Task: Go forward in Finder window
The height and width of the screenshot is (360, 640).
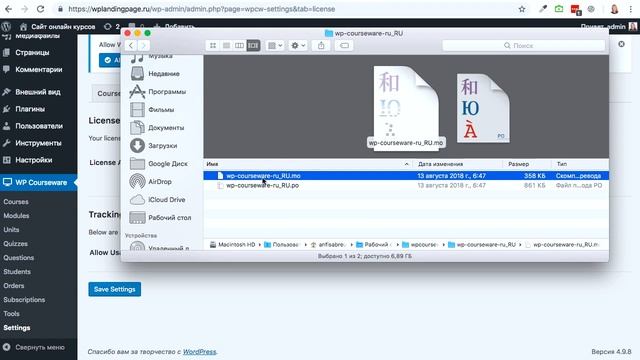Action: click(x=143, y=45)
